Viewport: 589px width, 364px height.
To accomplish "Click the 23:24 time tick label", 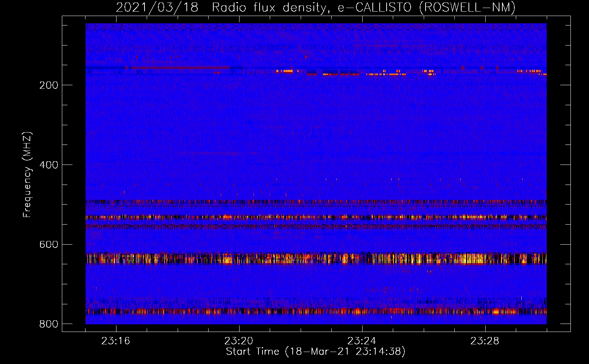I will tap(361, 341).
